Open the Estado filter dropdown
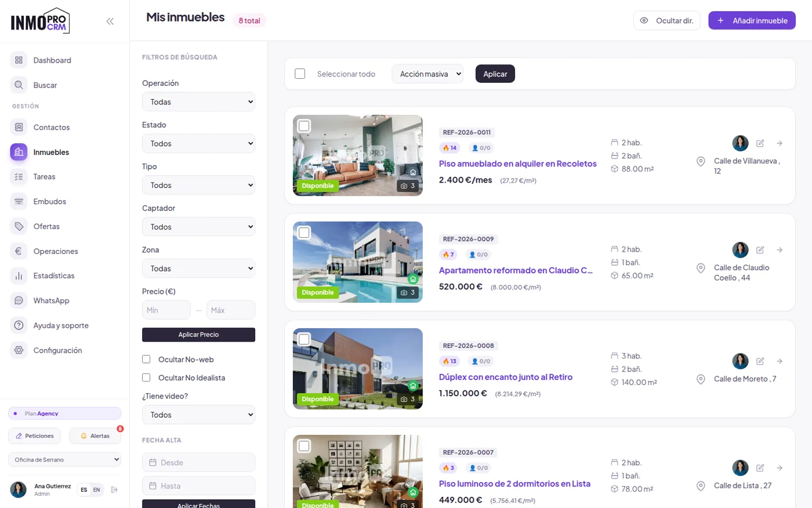 click(x=198, y=144)
